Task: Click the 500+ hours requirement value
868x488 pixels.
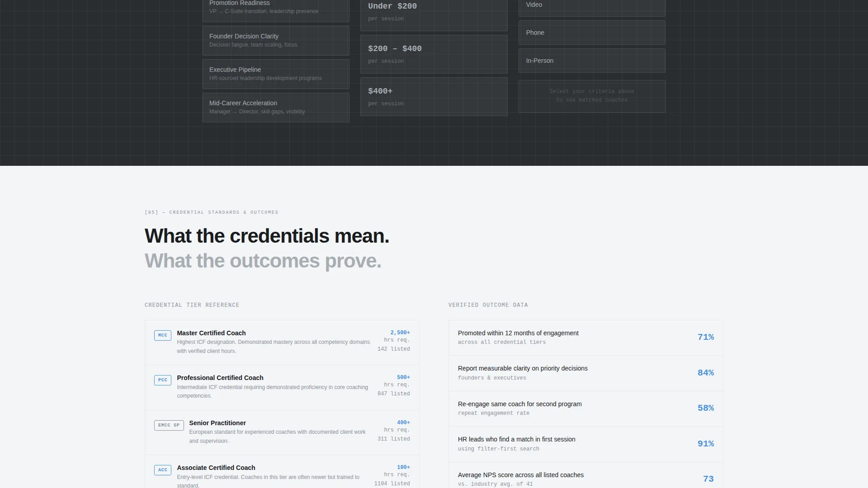Action: click(x=403, y=377)
